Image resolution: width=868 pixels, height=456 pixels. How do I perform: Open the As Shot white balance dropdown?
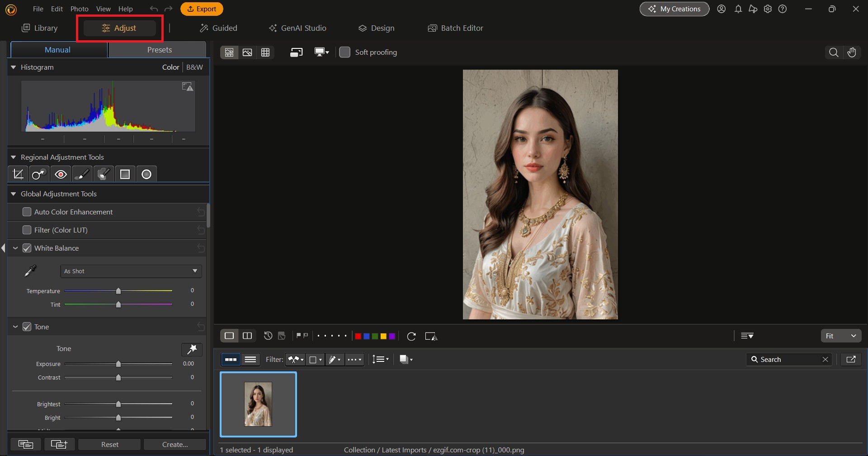click(x=131, y=271)
